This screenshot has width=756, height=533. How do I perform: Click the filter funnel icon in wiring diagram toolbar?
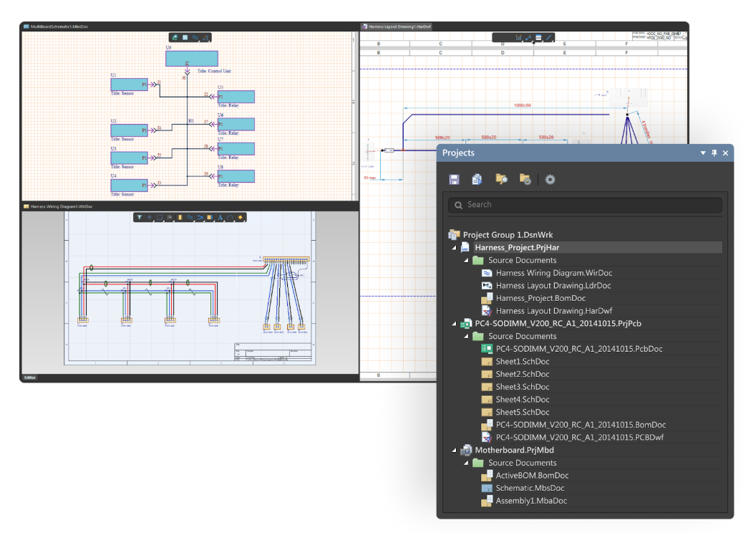(140, 217)
